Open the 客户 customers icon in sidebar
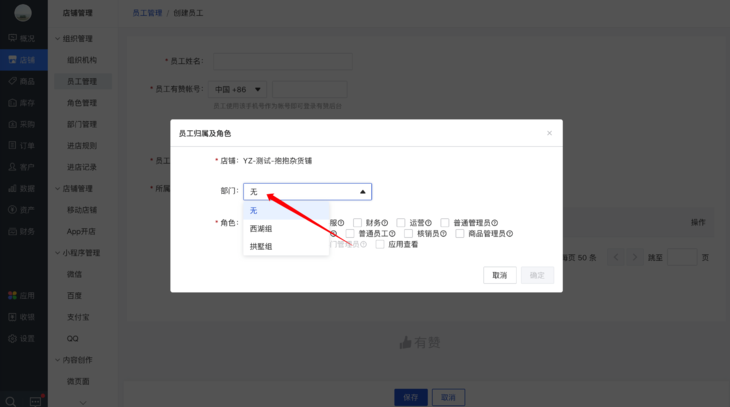Screen dimensions: 730x407 13,167
